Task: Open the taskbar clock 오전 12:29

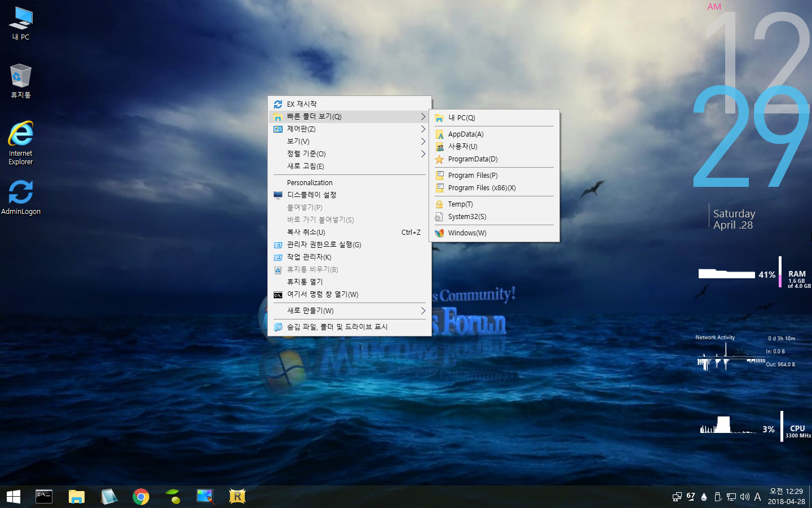Action: point(787,497)
